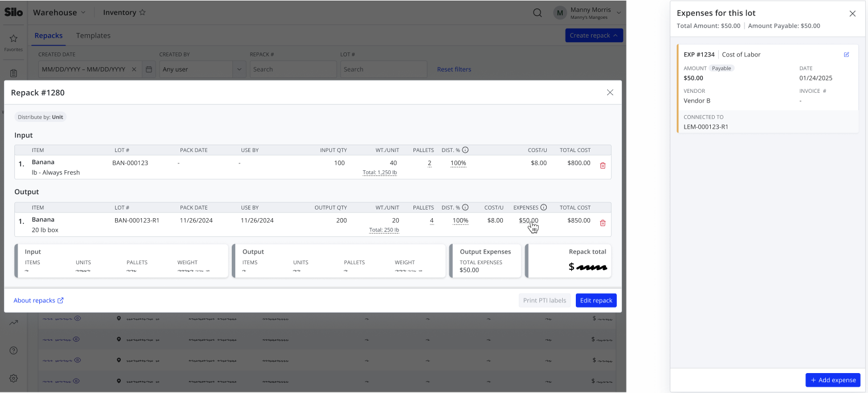Open Favorites in the left sidebar
This screenshot has width=868, height=393.
(x=14, y=43)
